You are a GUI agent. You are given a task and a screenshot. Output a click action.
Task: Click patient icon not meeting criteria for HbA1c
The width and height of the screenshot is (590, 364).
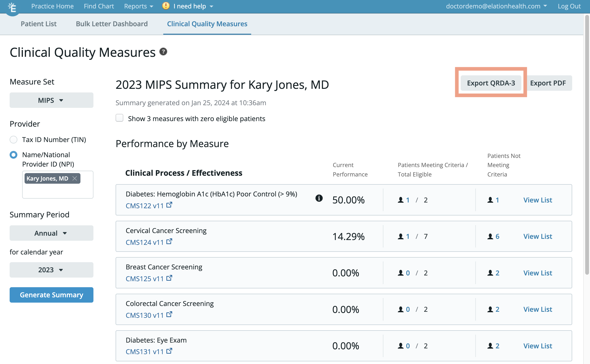(x=490, y=200)
